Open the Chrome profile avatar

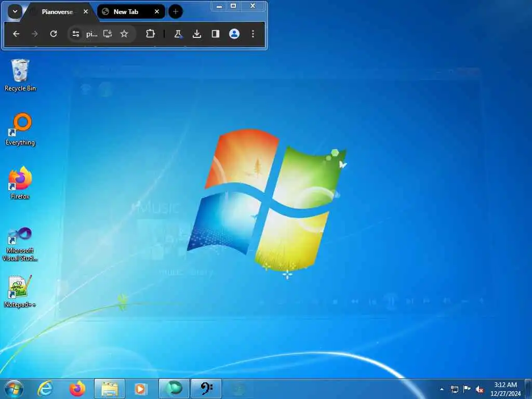point(234,34)
